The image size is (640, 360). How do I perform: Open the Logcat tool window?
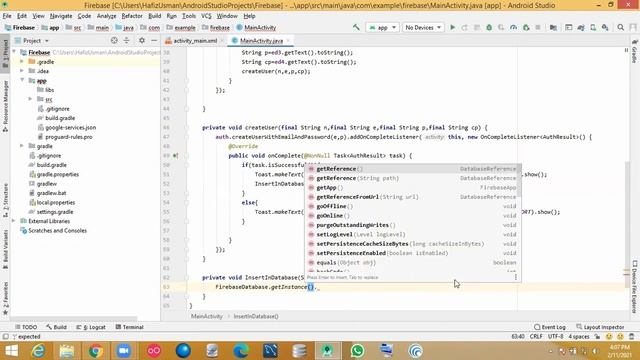pyautogui.click(x=91, y=327)
